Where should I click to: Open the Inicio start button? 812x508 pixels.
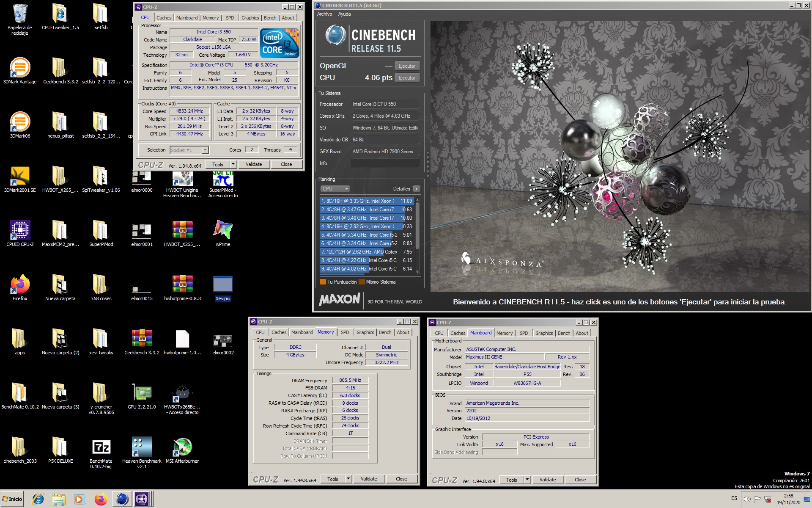point(12,499)
